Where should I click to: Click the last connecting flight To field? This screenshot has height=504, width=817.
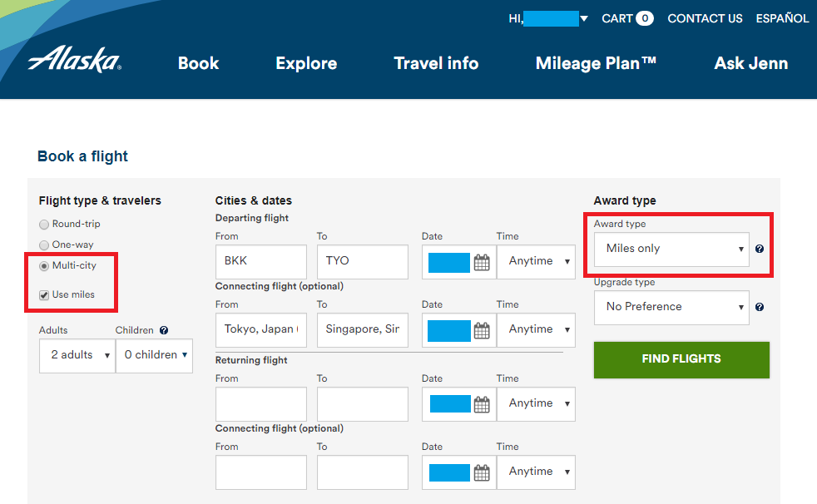point(363,472)
